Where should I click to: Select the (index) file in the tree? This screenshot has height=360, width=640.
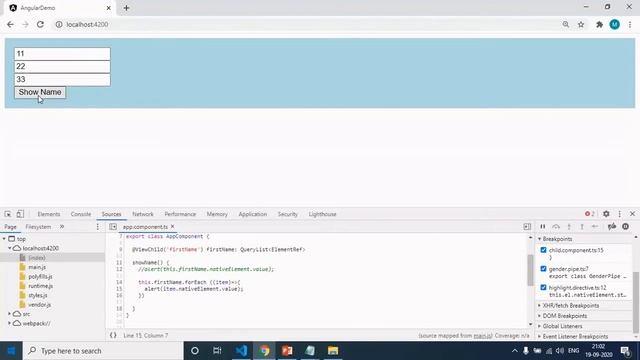37,258
